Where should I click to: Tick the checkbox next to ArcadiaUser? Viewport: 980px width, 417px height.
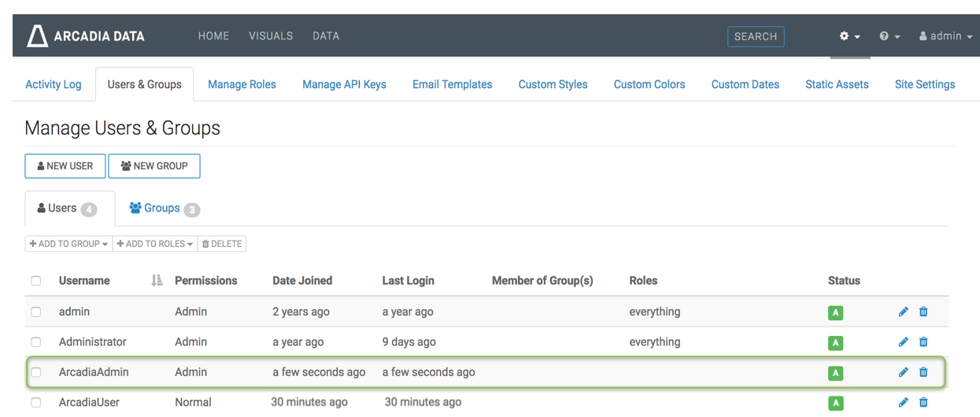(36, 403)
